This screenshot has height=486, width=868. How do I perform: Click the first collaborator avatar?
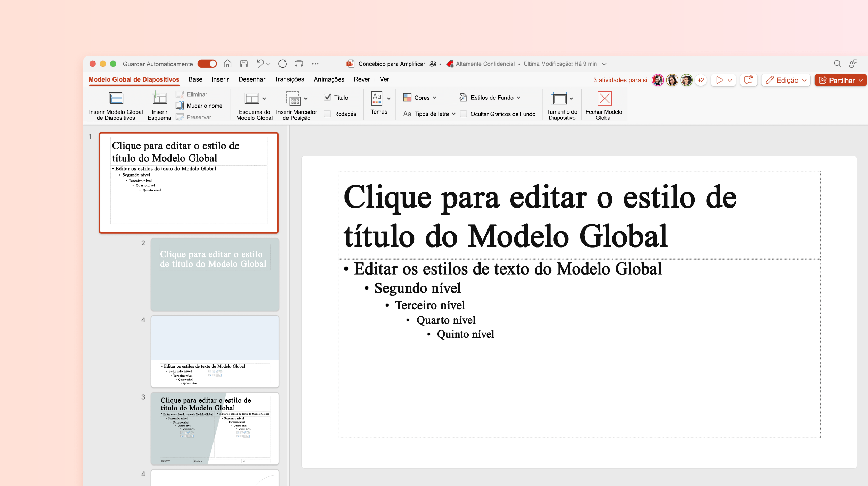(658, 80)
